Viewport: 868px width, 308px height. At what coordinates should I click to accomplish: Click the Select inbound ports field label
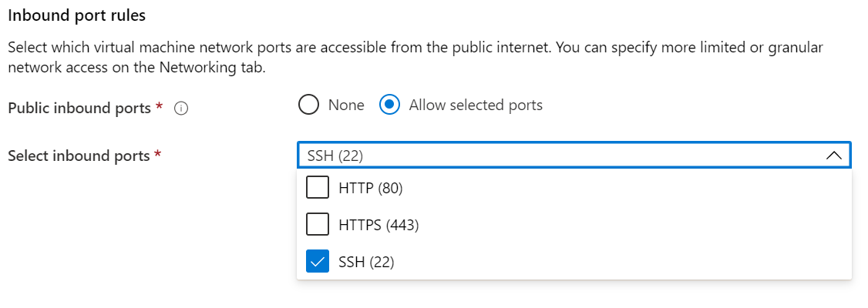79,156
